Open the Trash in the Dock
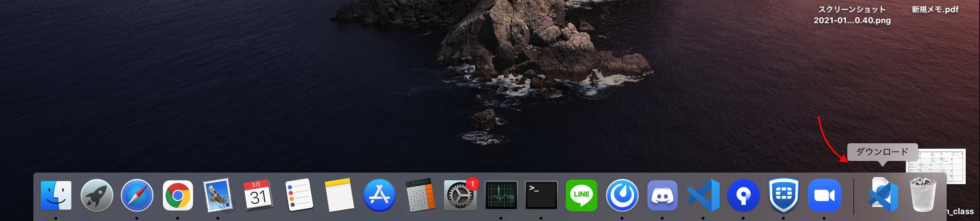The width and height of the screenshot is (980, 221). 922,195
